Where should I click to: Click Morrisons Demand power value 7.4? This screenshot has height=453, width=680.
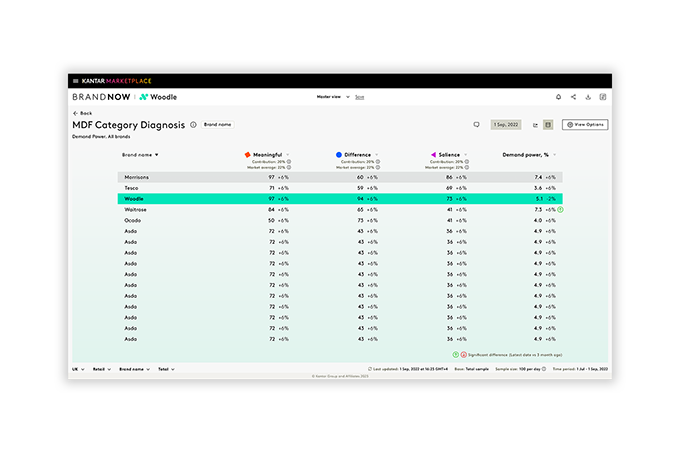[x=538, y=177]
